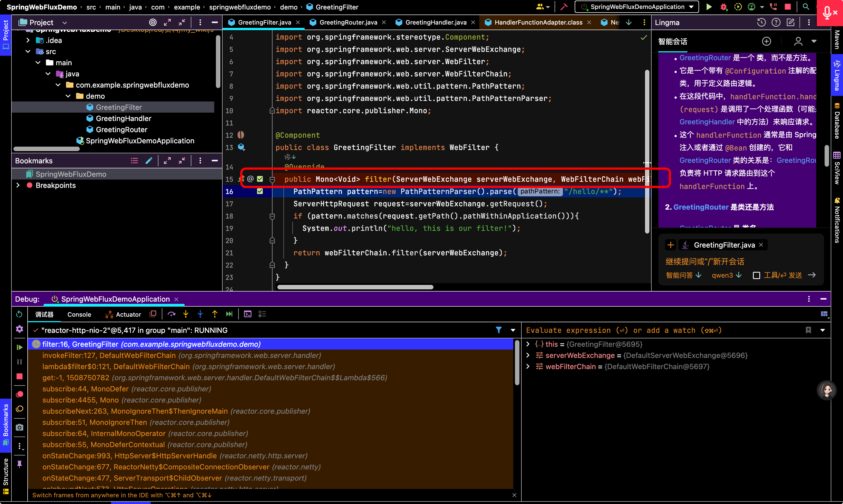Screen dimensions: 843x504
Task: Rerun SpringWebFluxDemoApplication debug session icon
Action: [19, 314]
